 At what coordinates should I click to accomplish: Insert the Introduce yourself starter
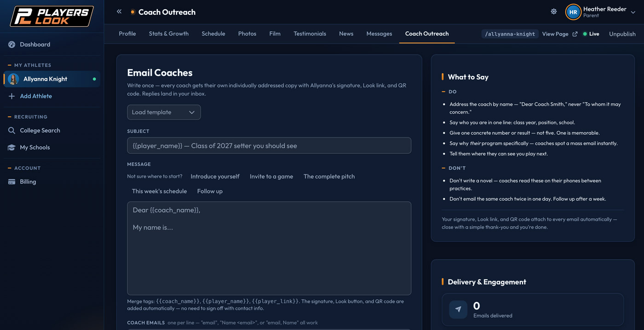coord(215,177)
